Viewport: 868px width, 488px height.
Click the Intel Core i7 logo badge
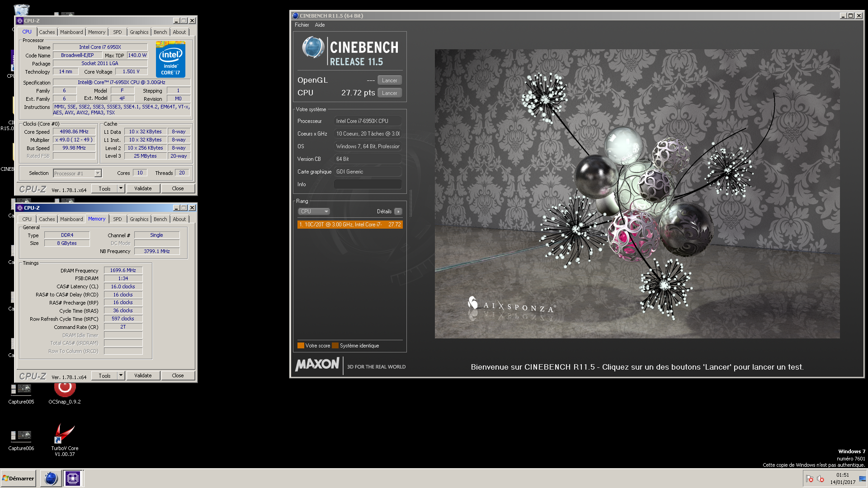170,59
